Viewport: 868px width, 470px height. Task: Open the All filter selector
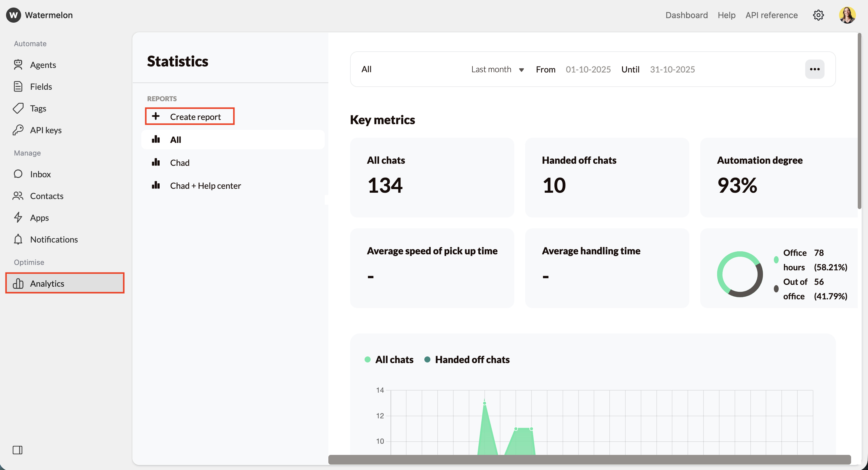pyautogui.click(x=367, y=69)
